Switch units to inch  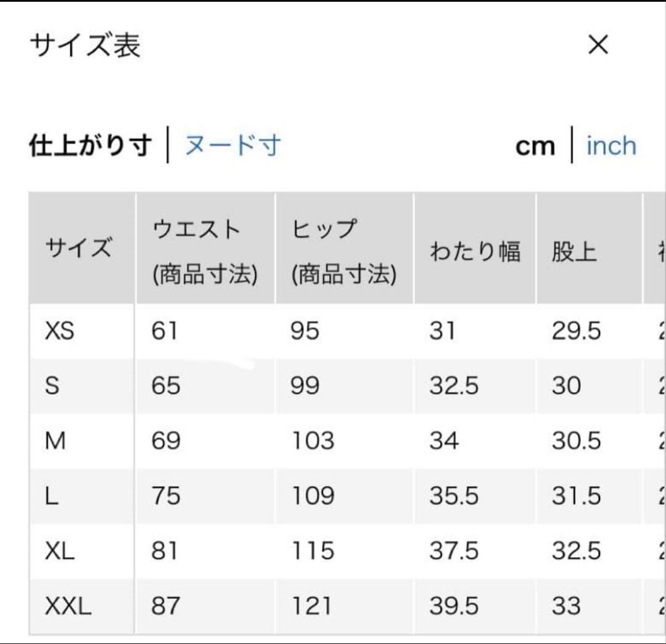click(611, 146)
